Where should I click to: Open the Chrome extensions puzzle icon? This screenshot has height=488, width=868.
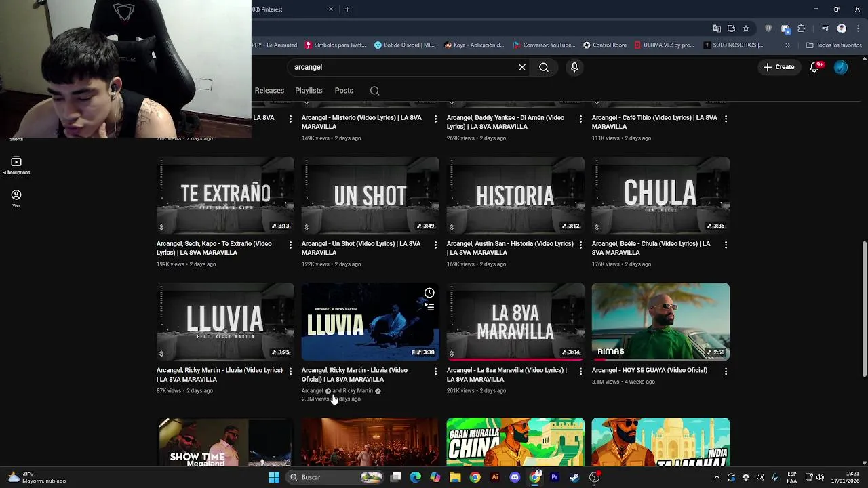[x=802, y=28]
